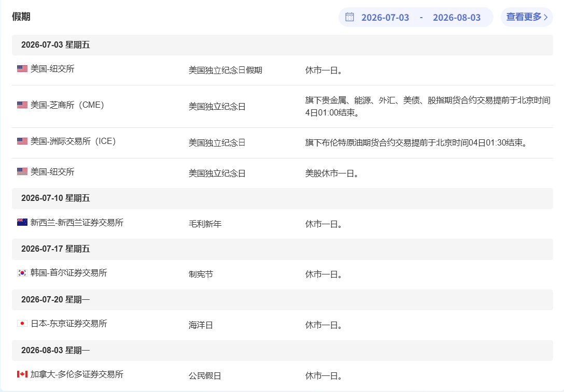Viewport: 564px width, 392px height.
Task: Click the holiday name 公民假日
Action: coord(205,375)
